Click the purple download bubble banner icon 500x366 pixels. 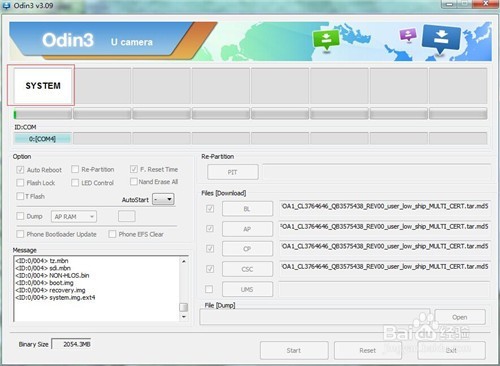coord(408,34)
